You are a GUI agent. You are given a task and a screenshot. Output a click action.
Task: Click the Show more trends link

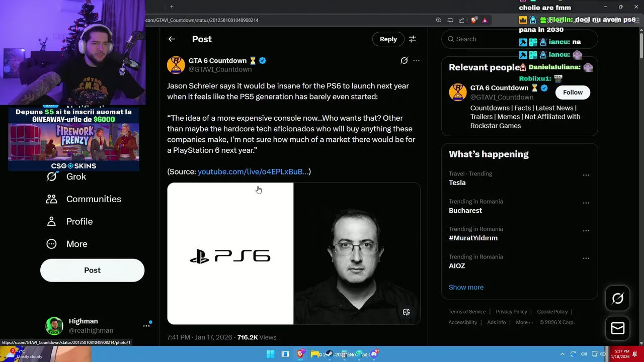(466, 288)
